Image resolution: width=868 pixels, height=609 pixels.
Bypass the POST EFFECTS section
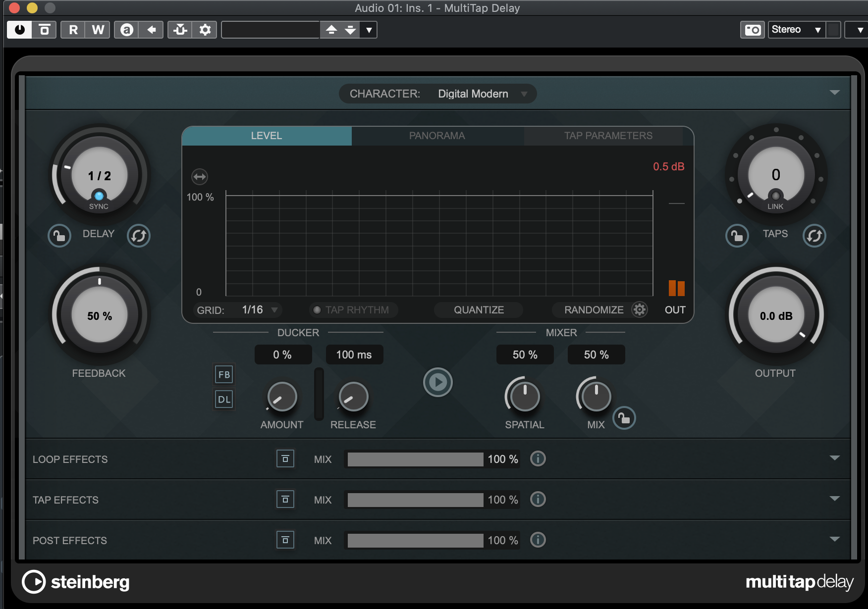tap(285, 540)
